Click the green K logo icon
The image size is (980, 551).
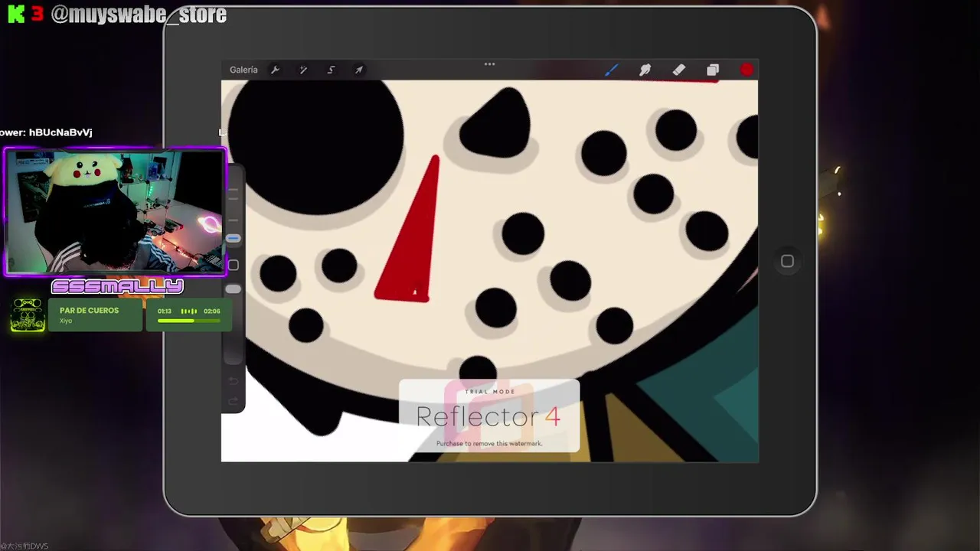click(x=16, y=15)
